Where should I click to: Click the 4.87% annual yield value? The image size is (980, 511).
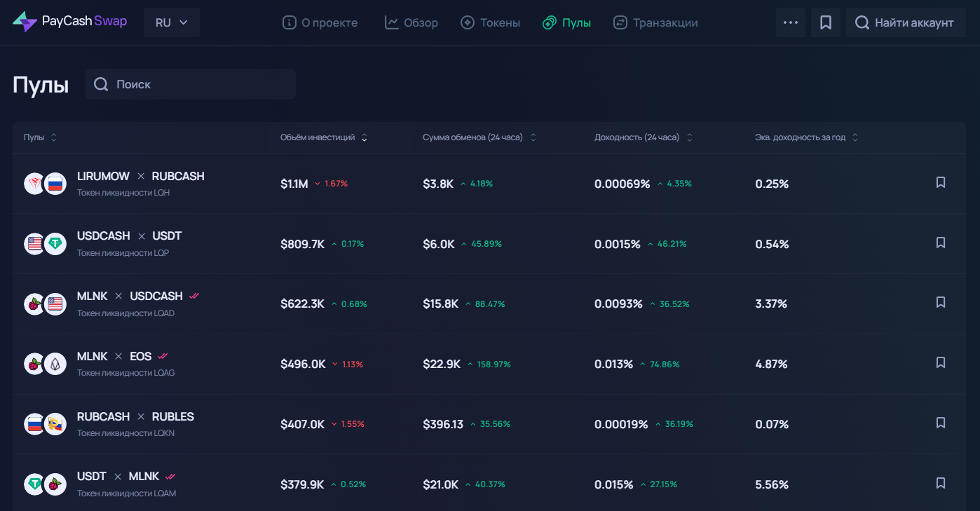tap(772, 364)
